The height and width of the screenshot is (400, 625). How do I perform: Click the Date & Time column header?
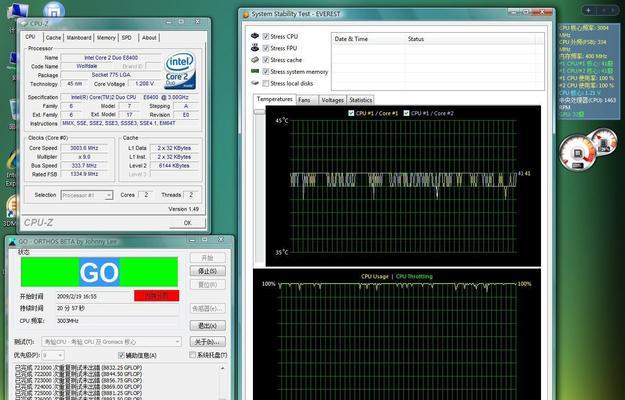[368, 39]
